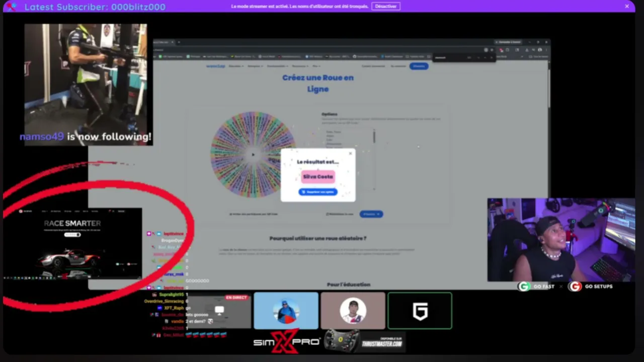Click the blue delete-option button in result popup
Screen dimensions: 644x362
tap(318, 192)
